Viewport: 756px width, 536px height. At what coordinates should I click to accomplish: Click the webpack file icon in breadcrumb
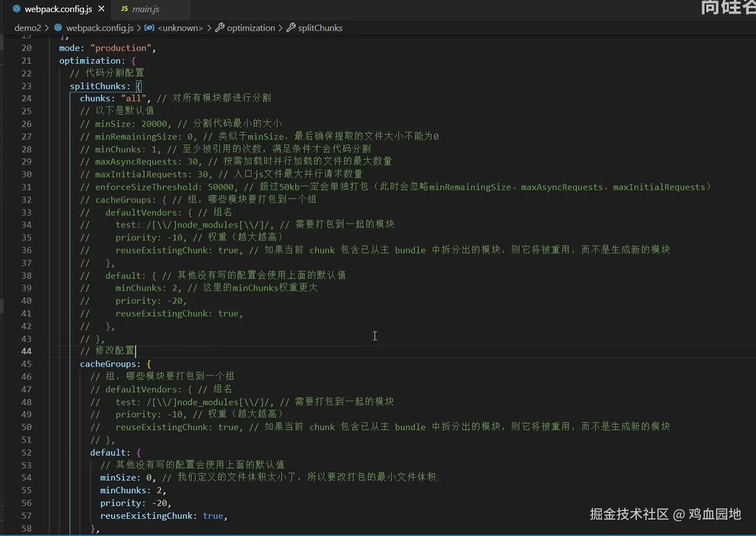pyautogui.click(x=58, y=28)
